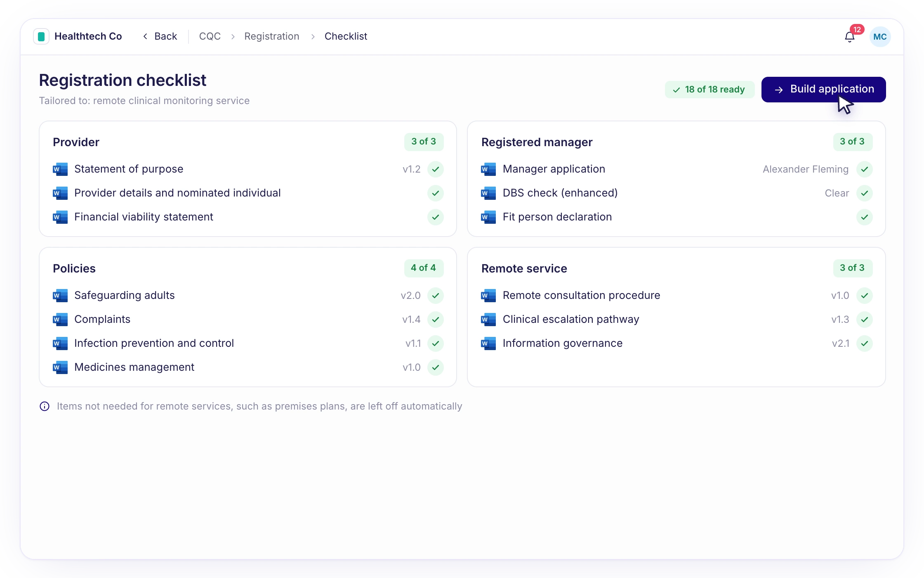Select the Checklist breadcrumb item
Viewport: 924px width, 578px height.
pos(346,36)
